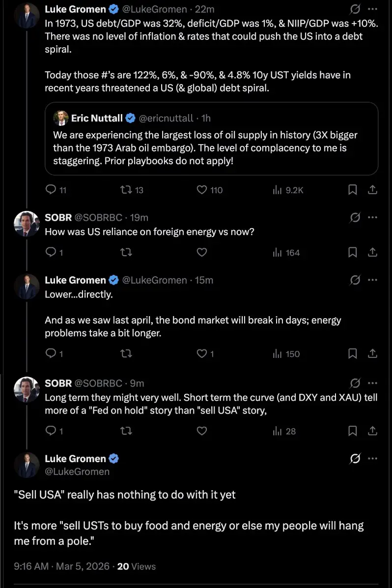Like Luke Gromen's "Lower...directly" reply

pos(201,354)
